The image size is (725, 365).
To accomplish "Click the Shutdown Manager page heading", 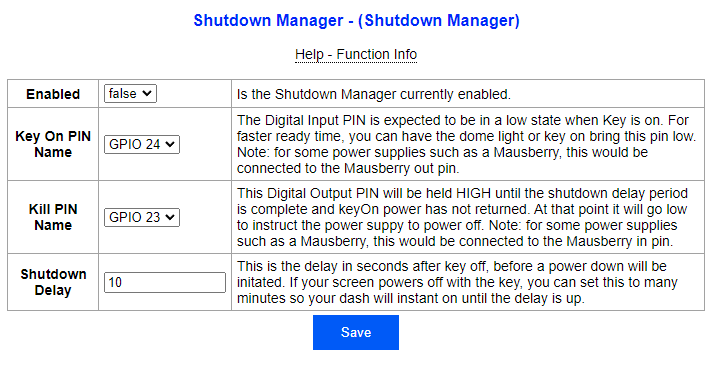I will 356,20.
